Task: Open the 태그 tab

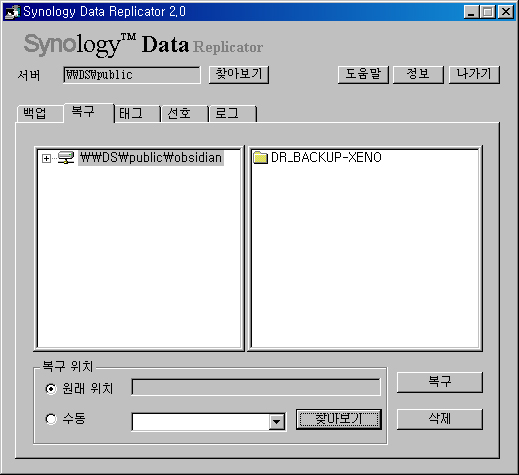Action: (x=137, y=114)
